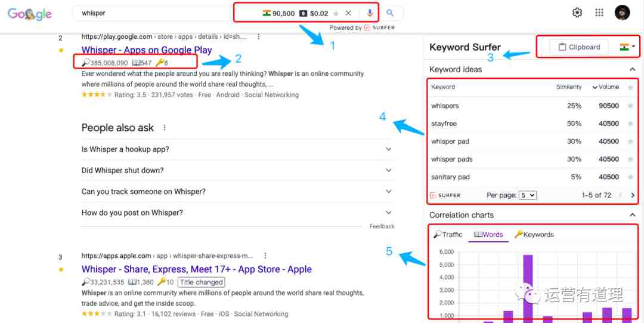Expand How do you post on Whisper
The height and width of the screenshot is (323, 644).
click(x=238, y=213)
